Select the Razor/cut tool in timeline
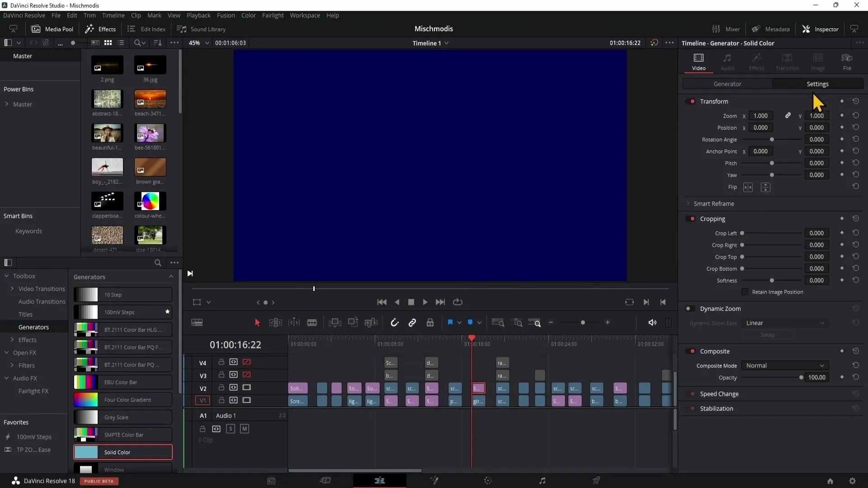This screenshot has height=488, width=868. pos(312,323)
